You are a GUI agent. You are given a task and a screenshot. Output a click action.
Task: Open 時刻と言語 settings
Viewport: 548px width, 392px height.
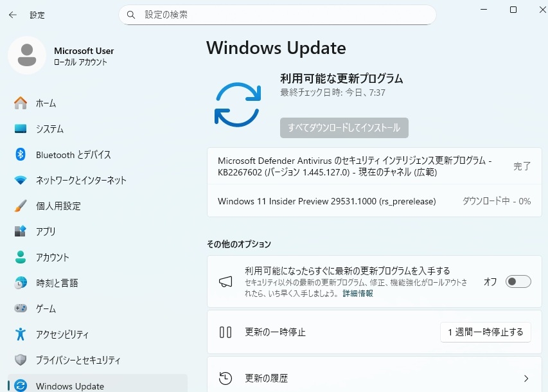point(98,283)
